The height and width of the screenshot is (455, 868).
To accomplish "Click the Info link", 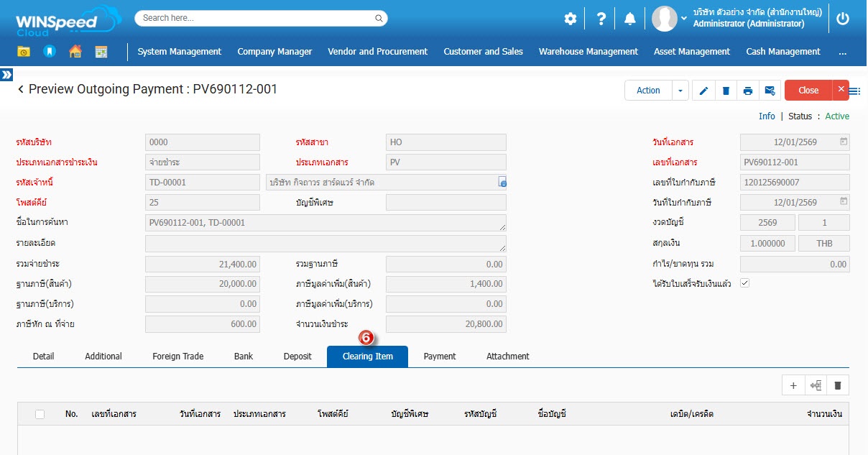I will coord(767,116).
